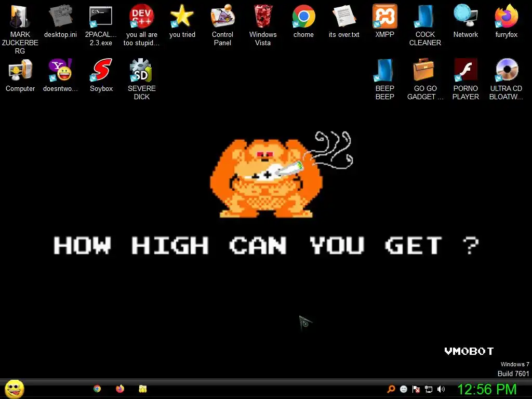The image size is (532, 399).
Task: Open the "chome" Chrome desktop shortcut
Action: click(303, 16)
